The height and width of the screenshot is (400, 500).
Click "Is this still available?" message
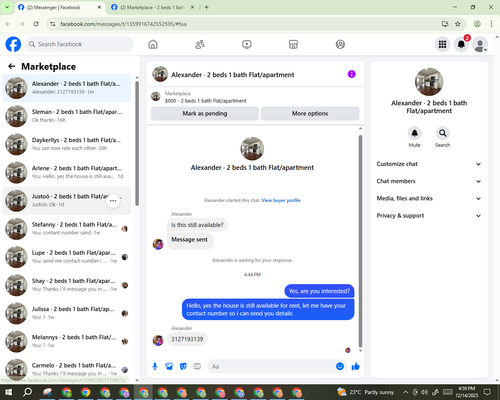pos(197,225)
